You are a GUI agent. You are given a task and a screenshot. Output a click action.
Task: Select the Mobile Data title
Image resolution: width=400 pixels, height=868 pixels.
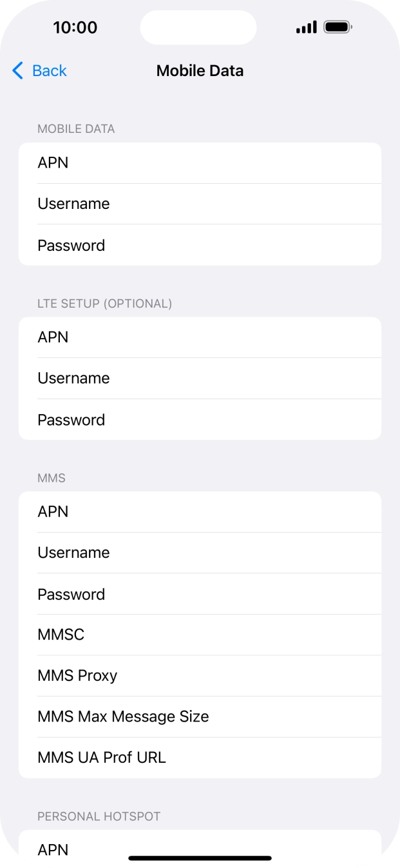click(200, 71)
